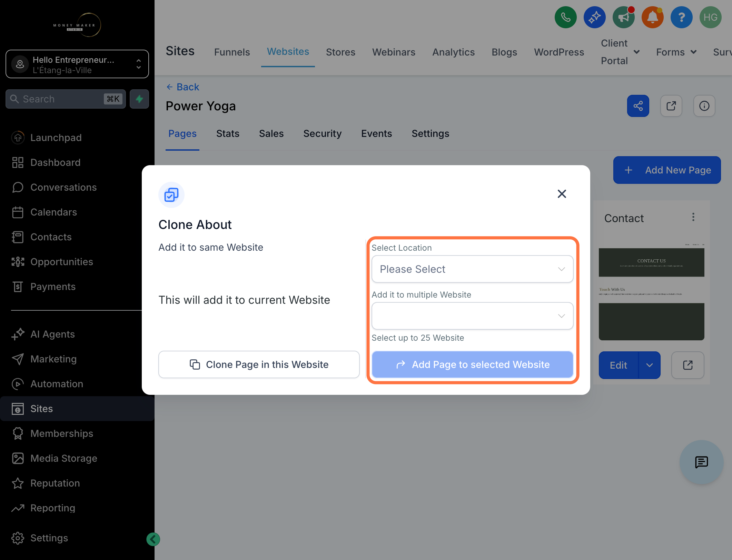Switch to the Security tab
The width and height of the screenshot is (732, 560).
point(322,133)
